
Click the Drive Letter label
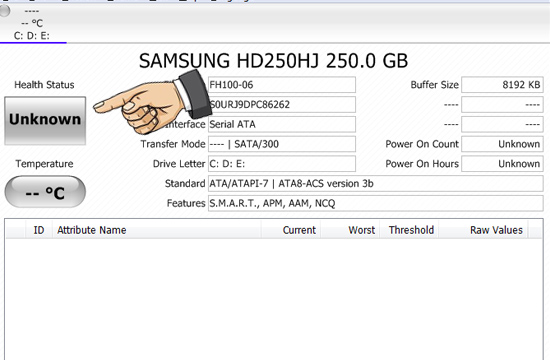[x=179, y=164]
